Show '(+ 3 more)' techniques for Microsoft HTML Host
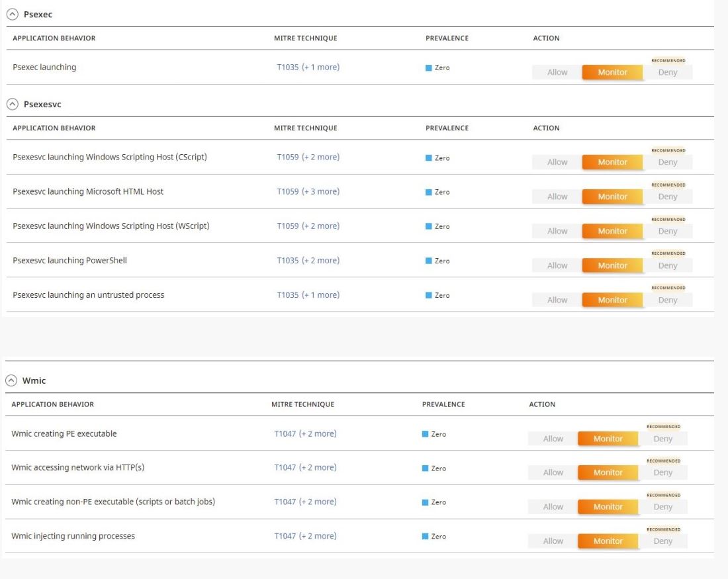The width and height of the screenshot is (728, 579). click(321, 192)
